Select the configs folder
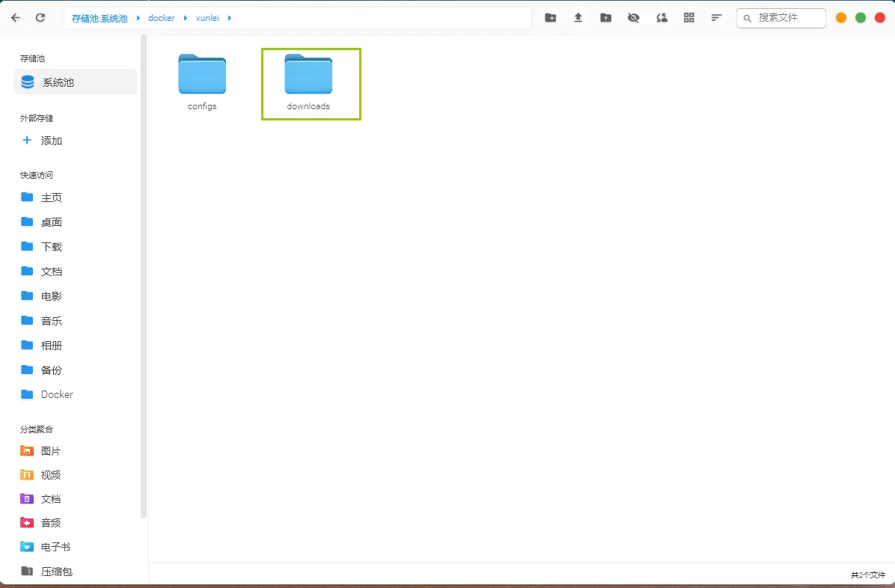Image resolution: width=895 pixels, height=588 pixels. point(202,82)
